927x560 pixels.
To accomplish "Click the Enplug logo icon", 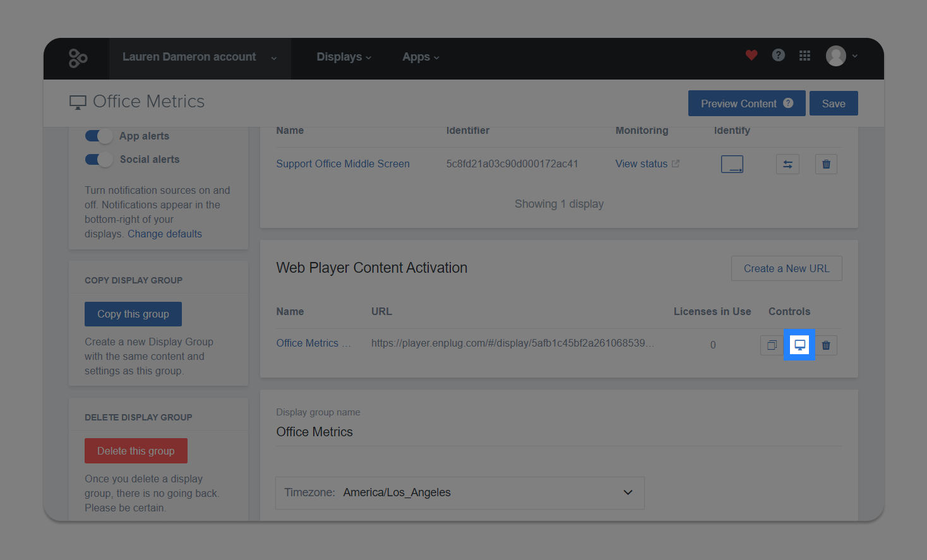I will (78, 58).
